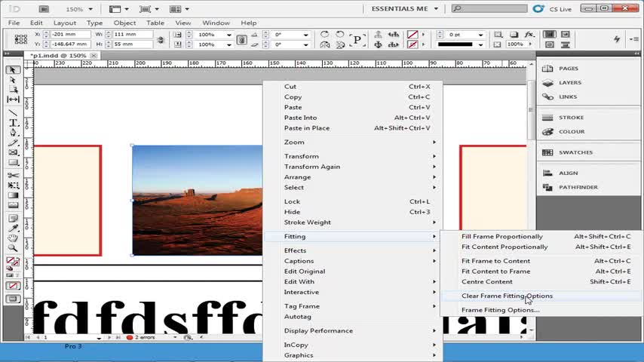Click the reference point locator grid
Image resolution: width=644 pixels, height=362 pixels.
[x=20, y=39]
